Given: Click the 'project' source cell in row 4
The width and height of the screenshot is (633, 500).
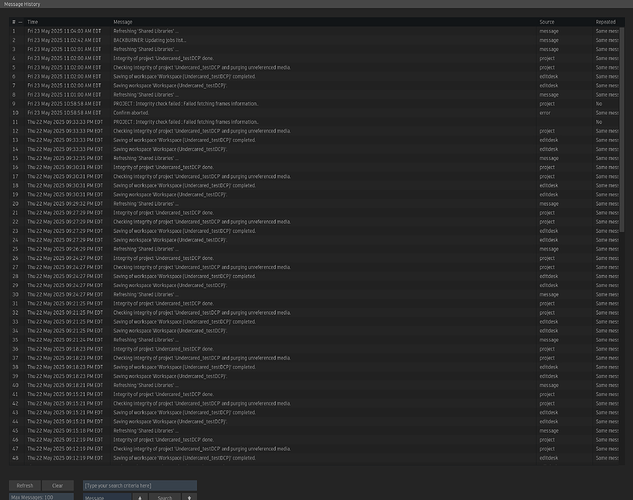Looking at the screenshot, I should pos(547,58).
